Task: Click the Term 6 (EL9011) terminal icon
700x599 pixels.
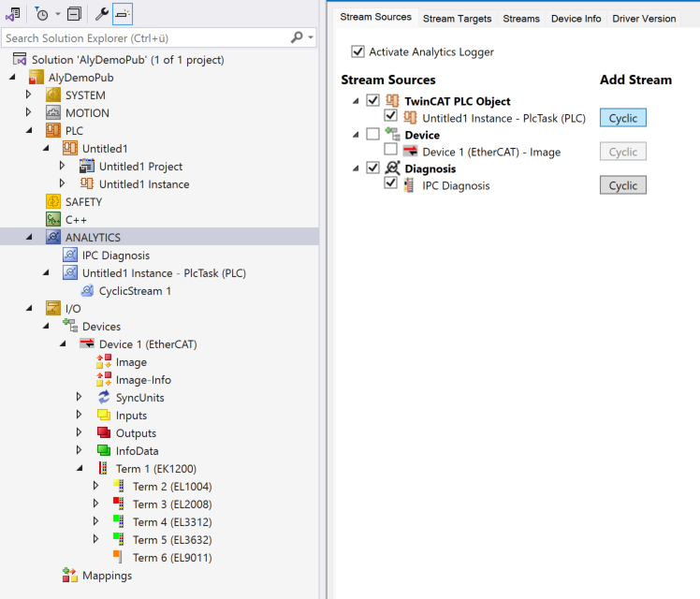Action: pyautogui.click(x=118, y=558)
